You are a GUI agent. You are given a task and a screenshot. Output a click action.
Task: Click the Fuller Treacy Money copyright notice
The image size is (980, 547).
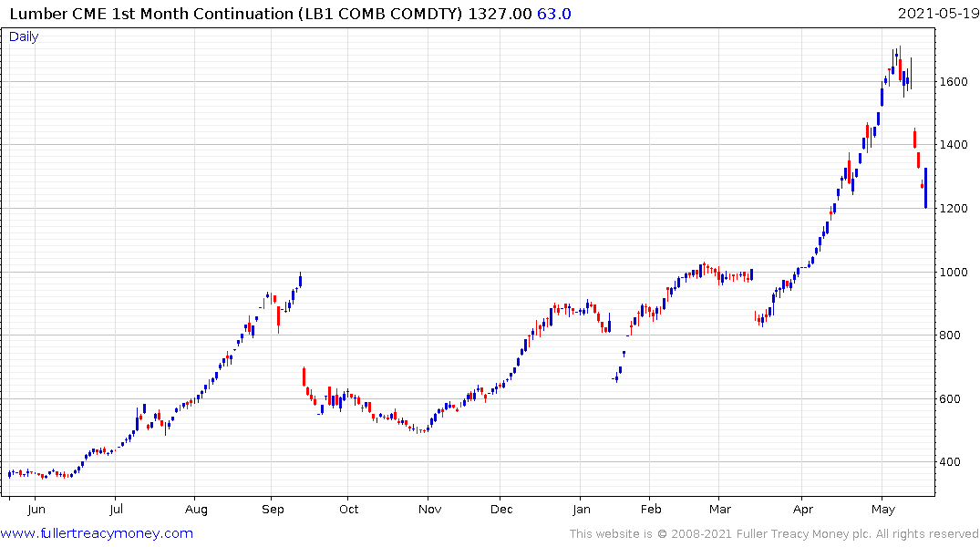774,534
